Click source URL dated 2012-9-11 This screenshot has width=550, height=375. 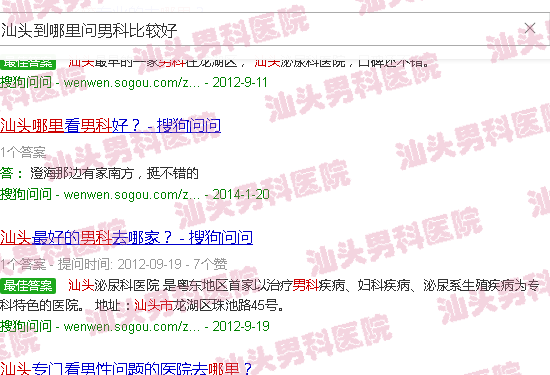coord(134,82)
